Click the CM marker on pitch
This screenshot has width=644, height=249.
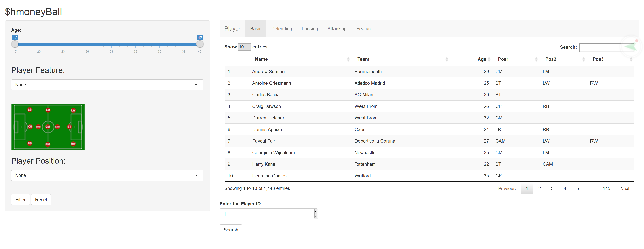48,127
